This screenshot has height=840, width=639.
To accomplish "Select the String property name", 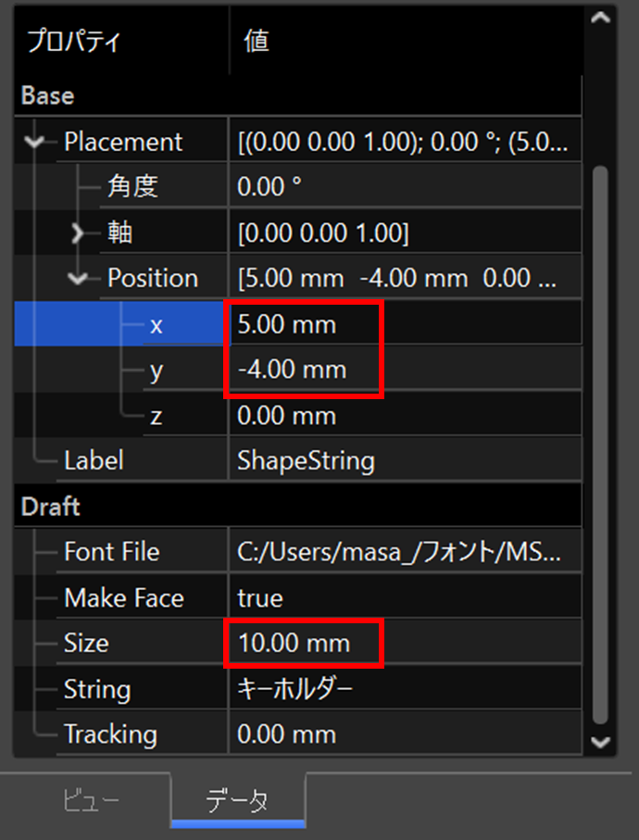I will tap(97, 689).
